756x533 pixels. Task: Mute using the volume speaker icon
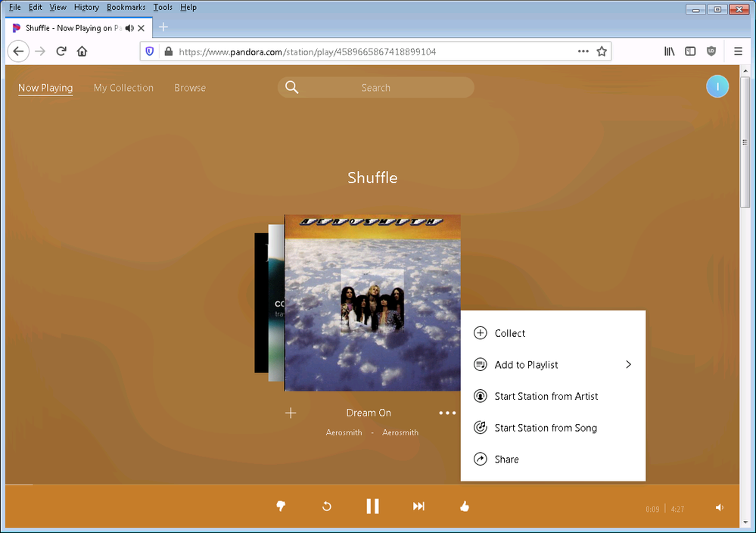pyautogui.click(x=719, y=508)
